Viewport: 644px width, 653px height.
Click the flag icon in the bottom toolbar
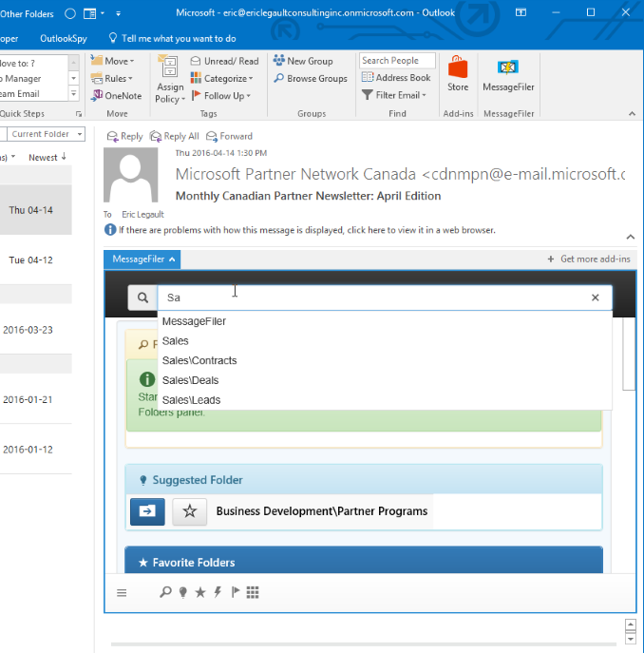click(x=236, y=592)
